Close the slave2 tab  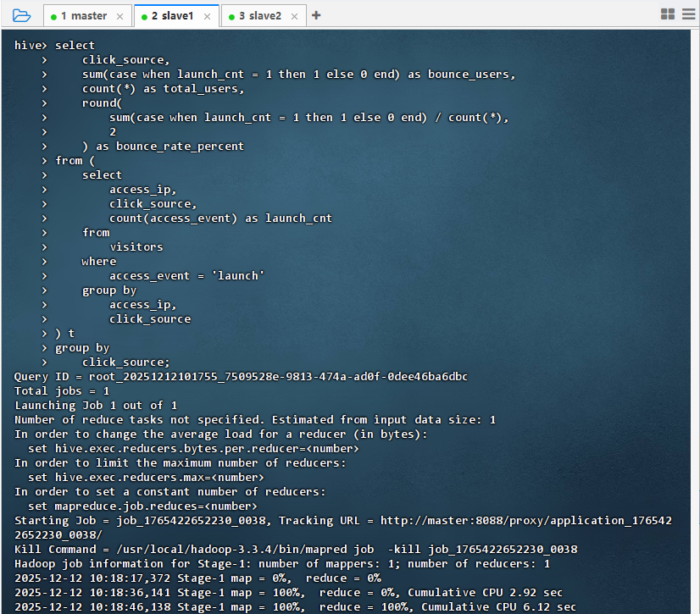tap(295, 16)
